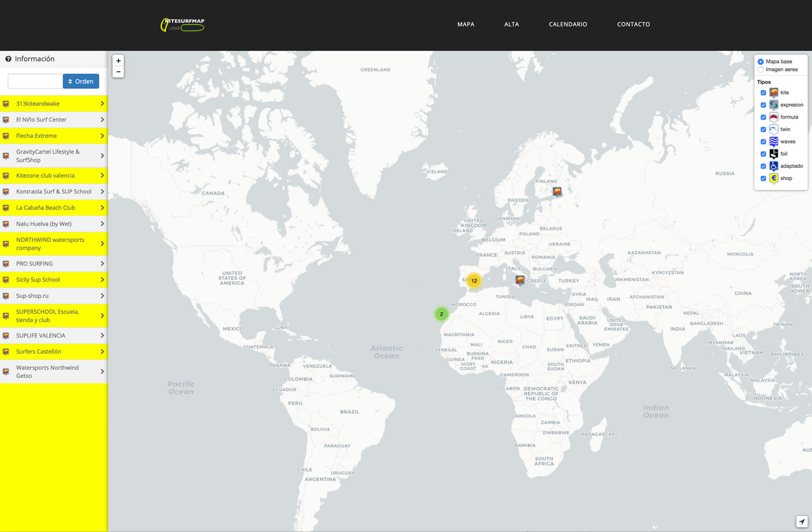Screen dimensions: 812x532
Task: Click the map zoom in plus button
Action: coord(118,60)
